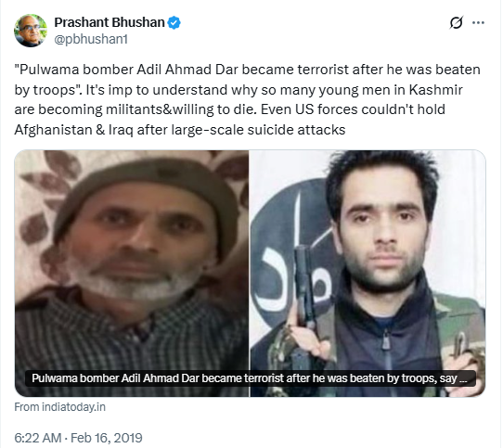
Task: Click the Pulwama bomber article headline caption
Action: coord(250,378)
